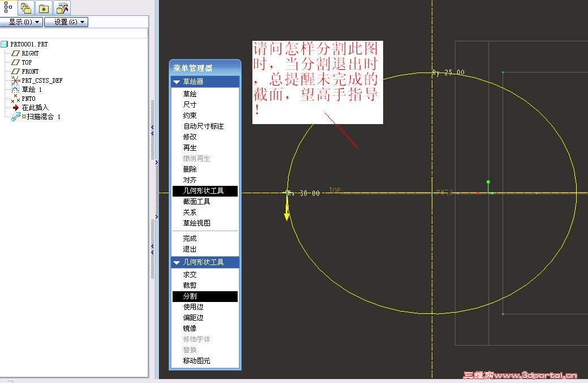The image size is (588, 383).
Task: Click FRONT label in model tree
Action: [x=30, y=71]
